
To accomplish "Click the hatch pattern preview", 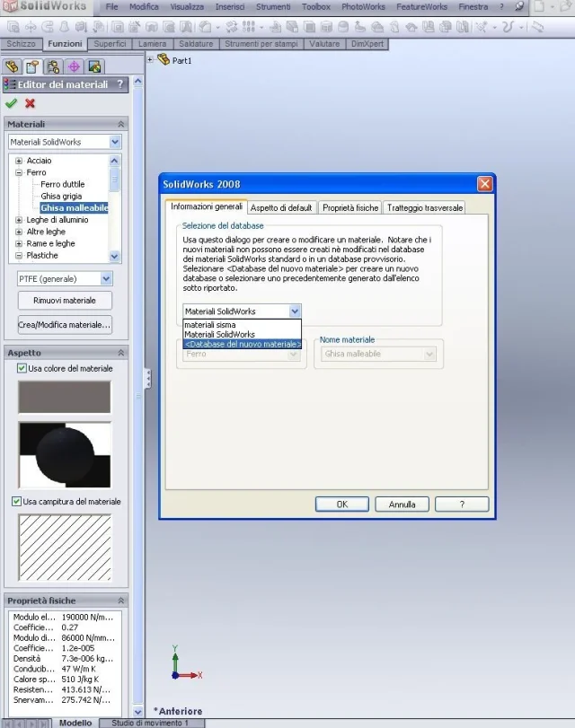I will 65,548.
